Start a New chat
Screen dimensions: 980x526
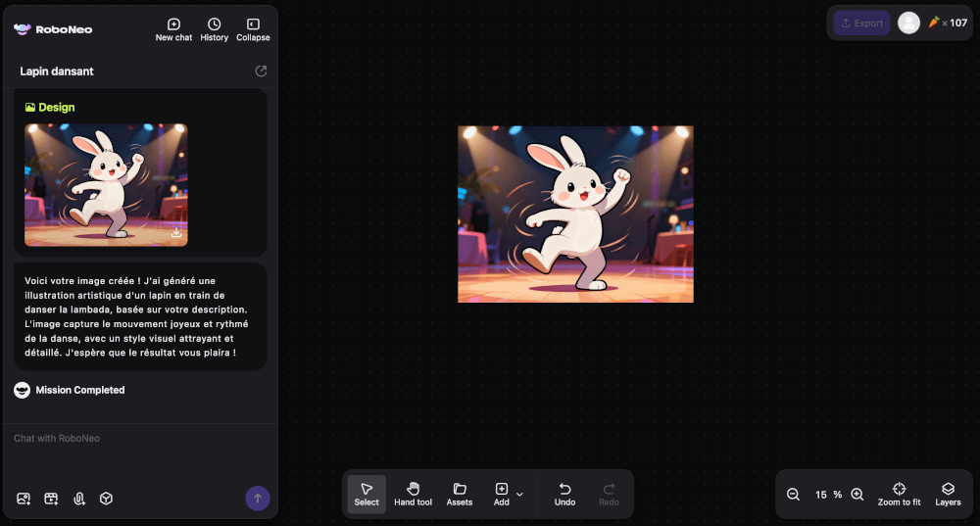point(173,30)
